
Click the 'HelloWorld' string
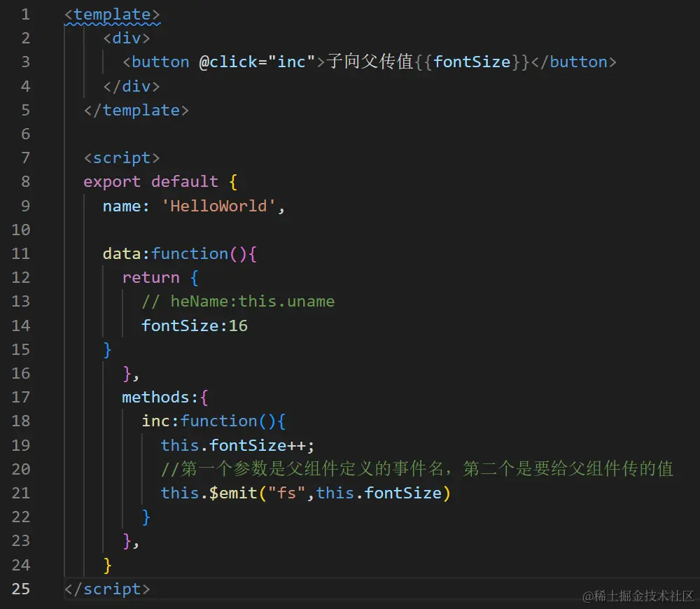(x=218, y=206)
